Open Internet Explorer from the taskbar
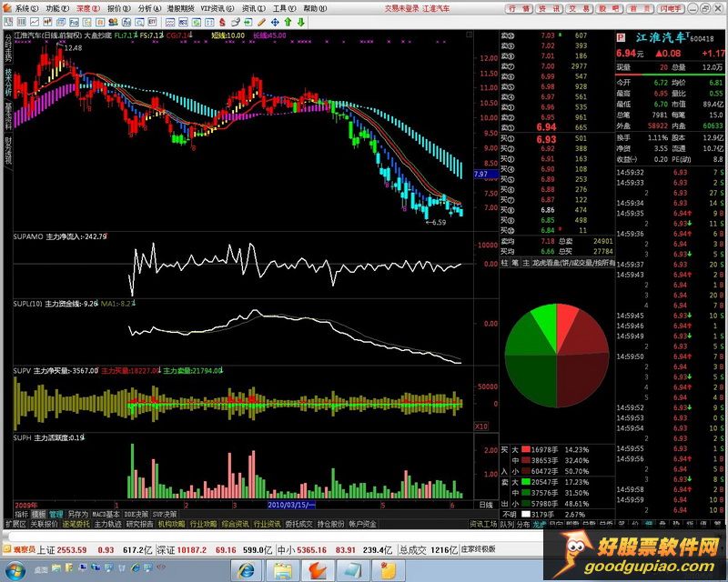 (247, 570)
